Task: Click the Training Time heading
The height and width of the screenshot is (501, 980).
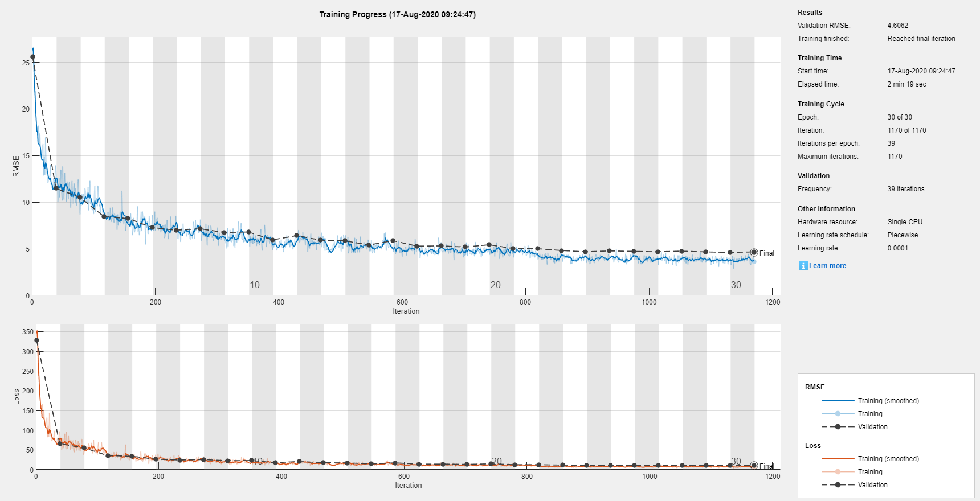Action: (819, 58)
